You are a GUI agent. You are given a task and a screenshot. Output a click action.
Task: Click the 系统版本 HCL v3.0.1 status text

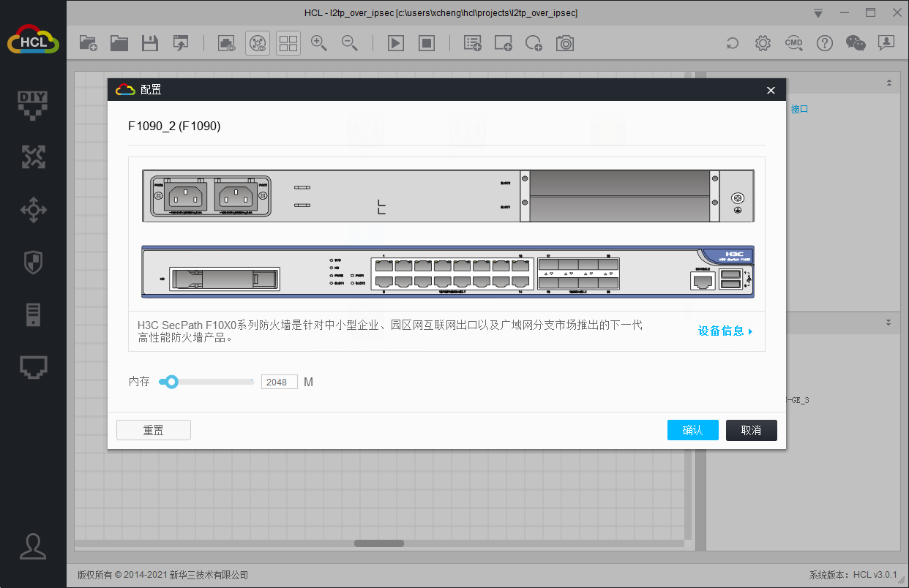(x=853, y=575)
